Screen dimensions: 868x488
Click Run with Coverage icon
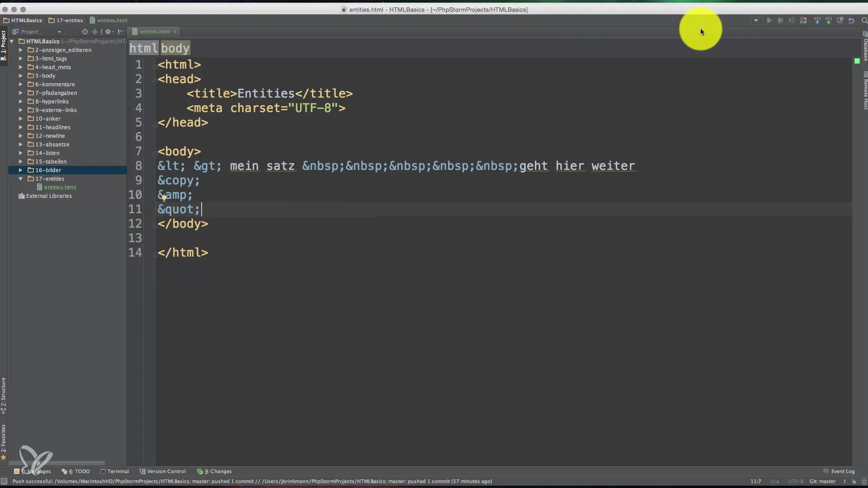point(792,21)
